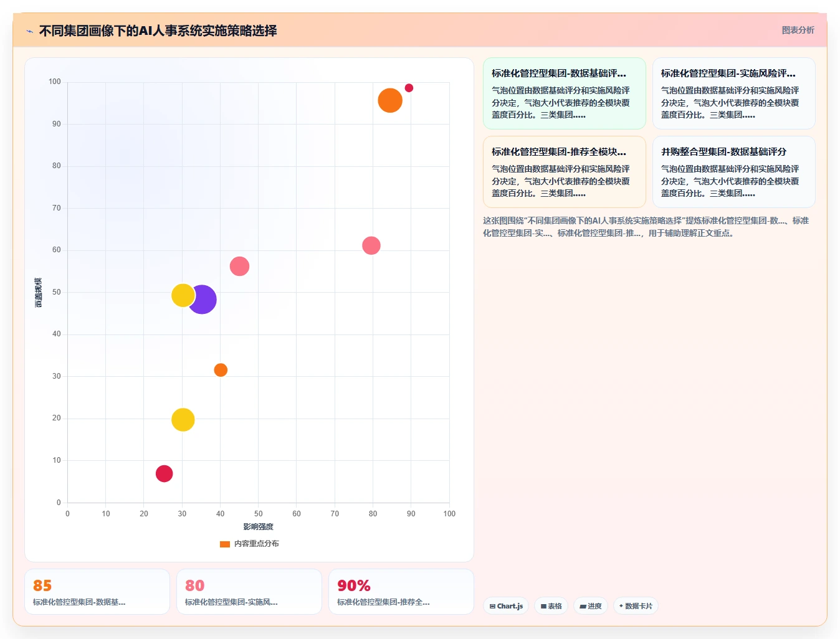840x639 pixels.
Task: Click the 内容重点分布 legend label
Action: coord(257,544)
